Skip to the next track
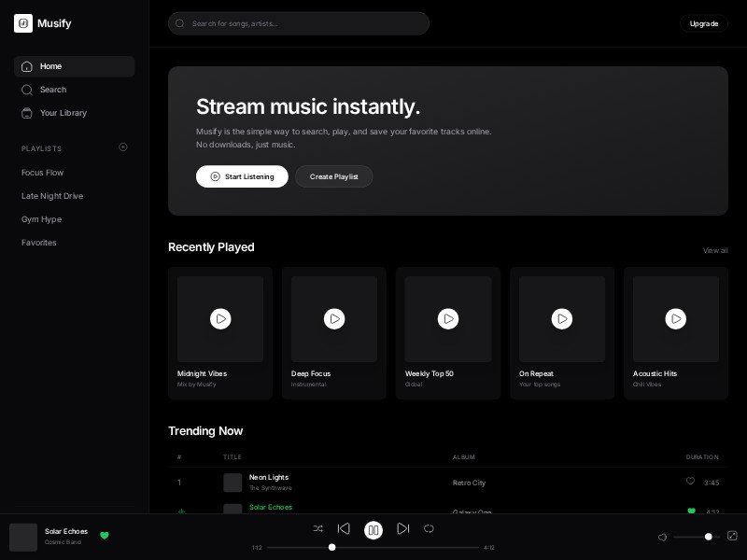Viewport: 747px width, 560px height. (x=402, y=529)
